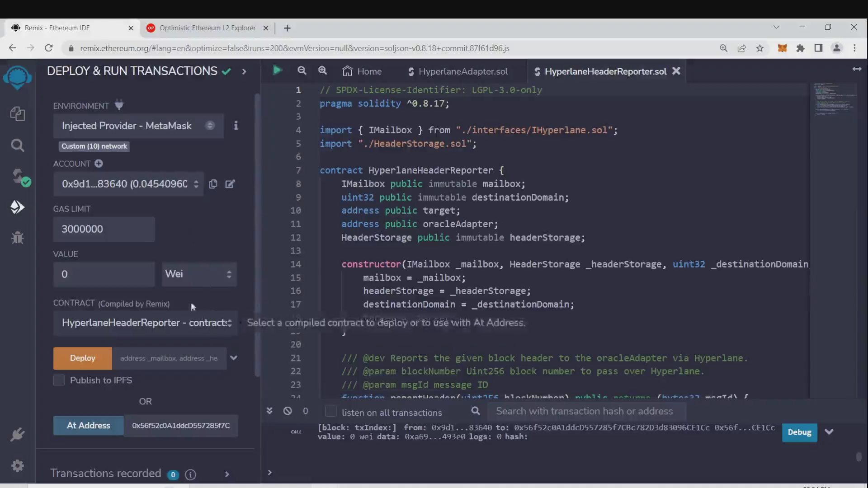The width and height of the screenshot is (868, 488).
Task: Click At Address input field
Action: click(x=181, y=426)
